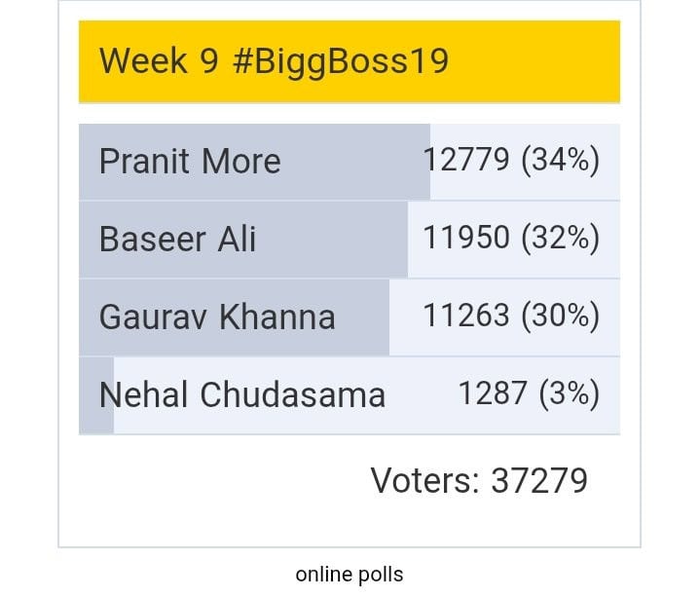Image resolution: width=700 pixels, height=597 pixels.
Task: Click the (34%) percentage for Pranit More
Action: [561, 161]
